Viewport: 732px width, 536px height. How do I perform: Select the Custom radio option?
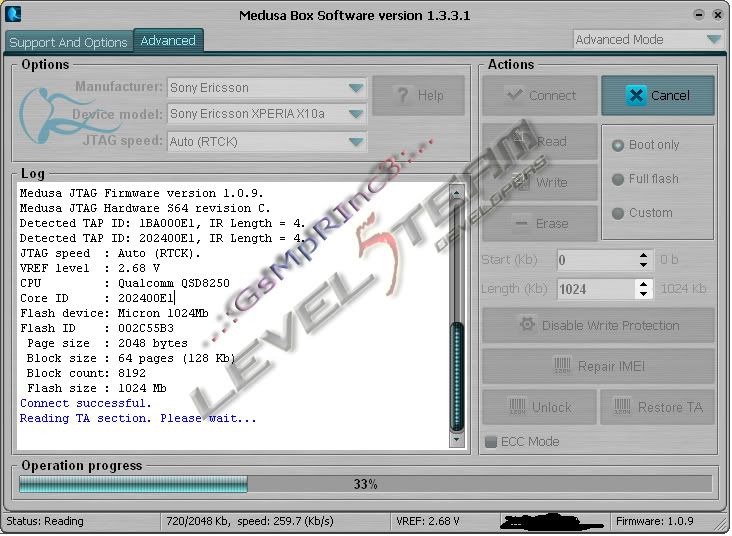618,213
